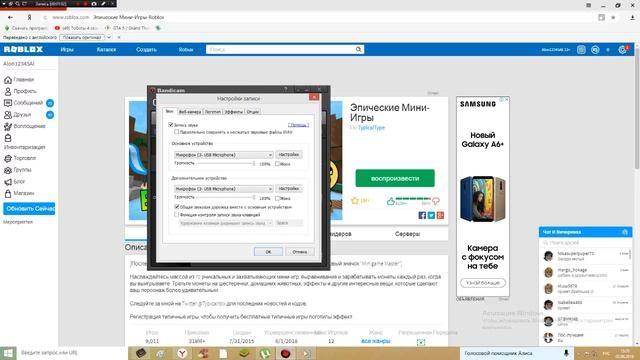This screenshot has width=640, height=360.
Task: Open the Магазин shop sidebar icon
Action: [x=8, y=193]
